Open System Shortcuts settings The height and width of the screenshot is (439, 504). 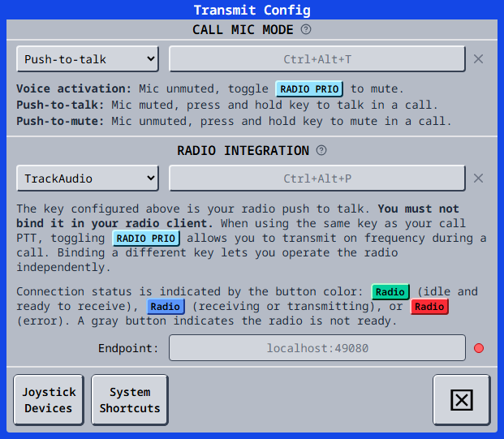pos(130,400)
